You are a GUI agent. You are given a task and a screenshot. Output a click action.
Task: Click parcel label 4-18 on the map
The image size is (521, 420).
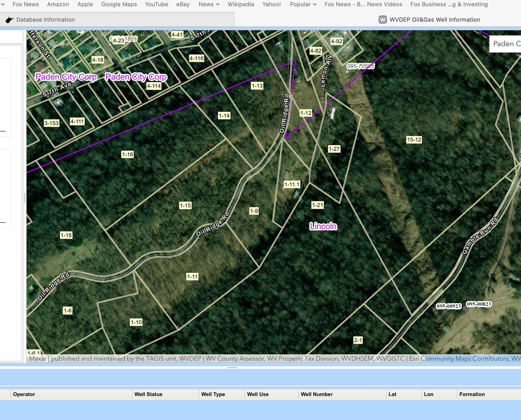pos(98,60)
